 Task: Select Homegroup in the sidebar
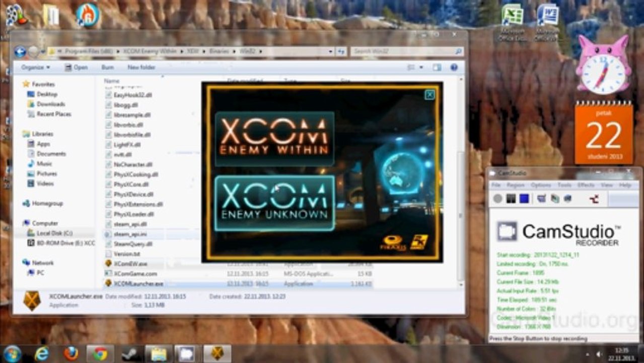point(42,203)
